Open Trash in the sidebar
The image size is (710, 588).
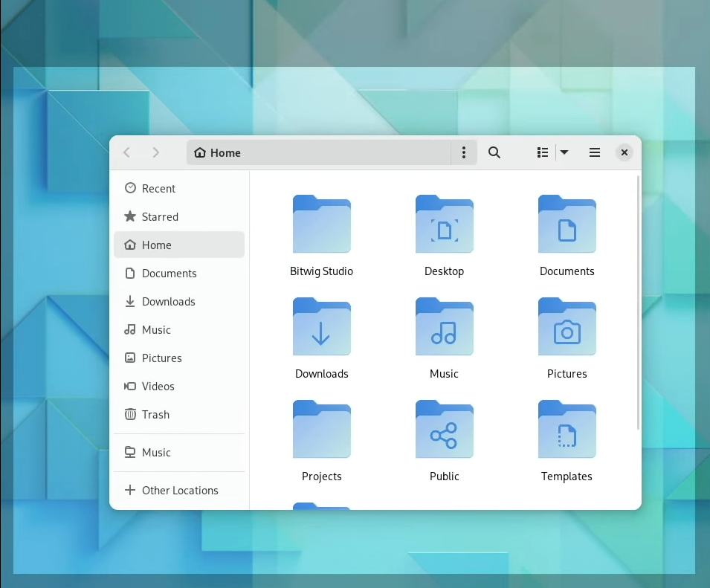(155, 415)
